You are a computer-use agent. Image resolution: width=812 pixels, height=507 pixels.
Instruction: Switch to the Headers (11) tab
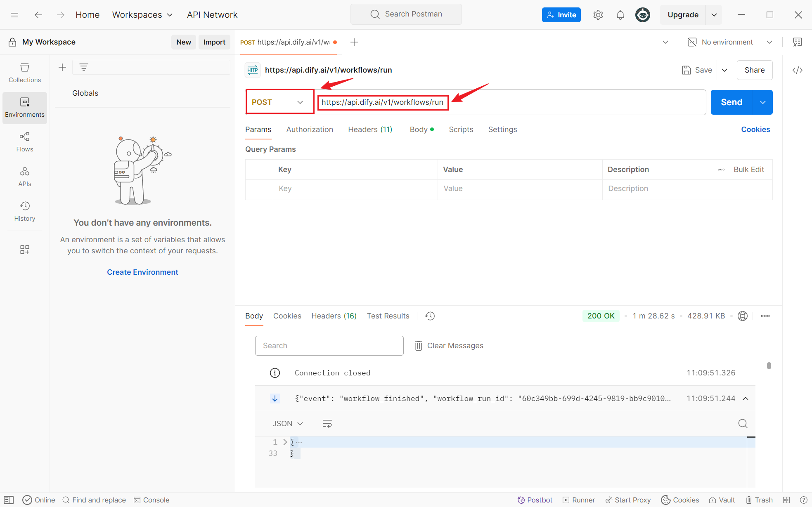pyautogui.click(x=370, y=130)
